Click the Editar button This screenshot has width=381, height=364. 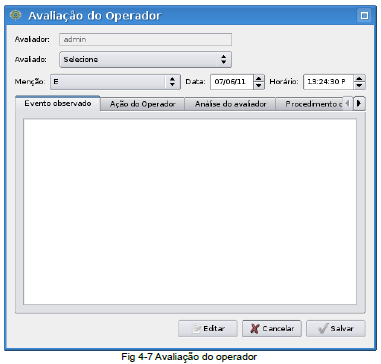[208, 329]
